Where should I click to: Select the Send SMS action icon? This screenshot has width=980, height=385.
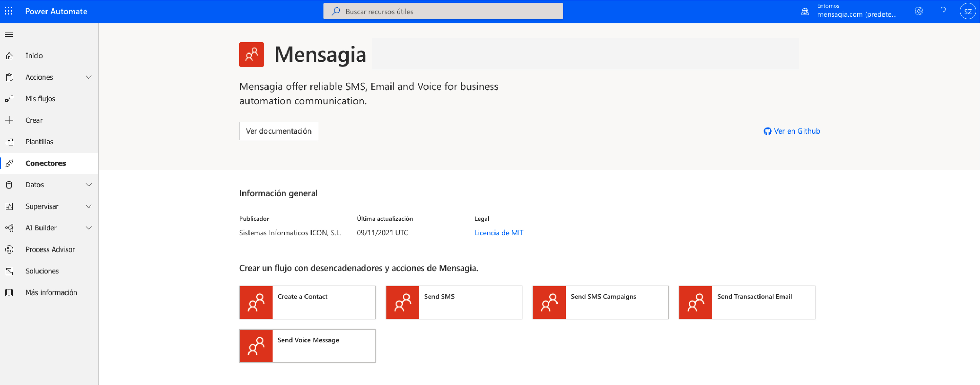tap(402, 302)
